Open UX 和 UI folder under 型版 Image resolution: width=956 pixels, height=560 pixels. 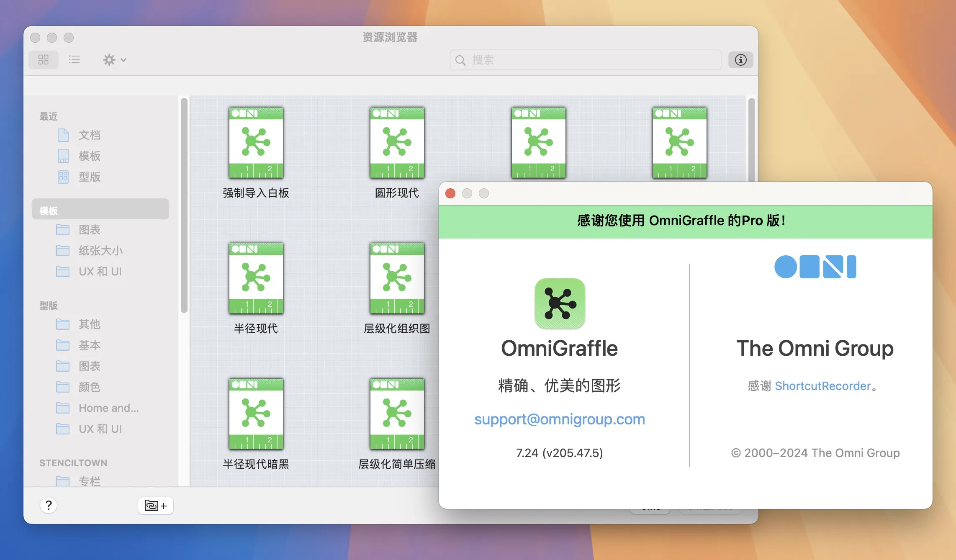pyautogui.click(x=100, y=429)
